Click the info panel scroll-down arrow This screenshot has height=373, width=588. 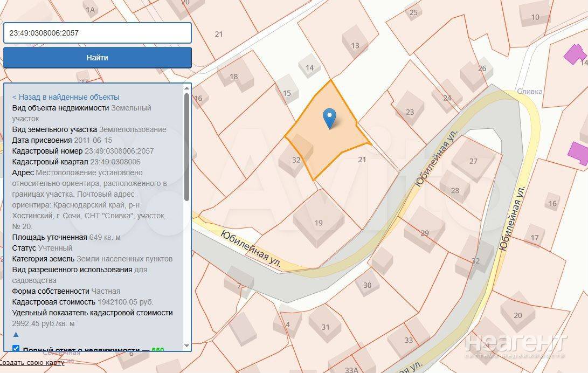pos(187,345)
